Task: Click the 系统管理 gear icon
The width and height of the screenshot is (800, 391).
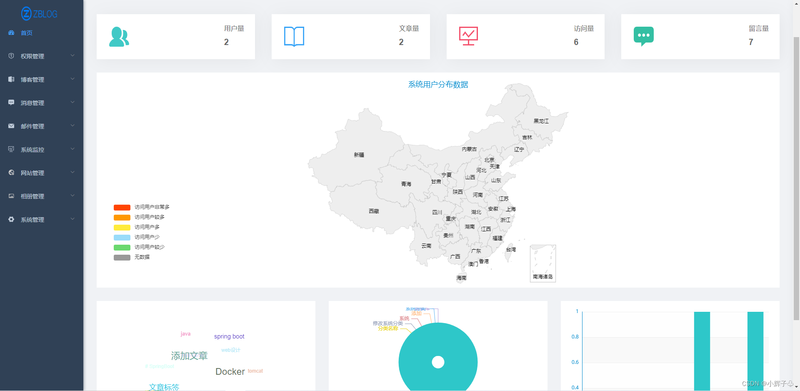Action: tap(11, 219)
